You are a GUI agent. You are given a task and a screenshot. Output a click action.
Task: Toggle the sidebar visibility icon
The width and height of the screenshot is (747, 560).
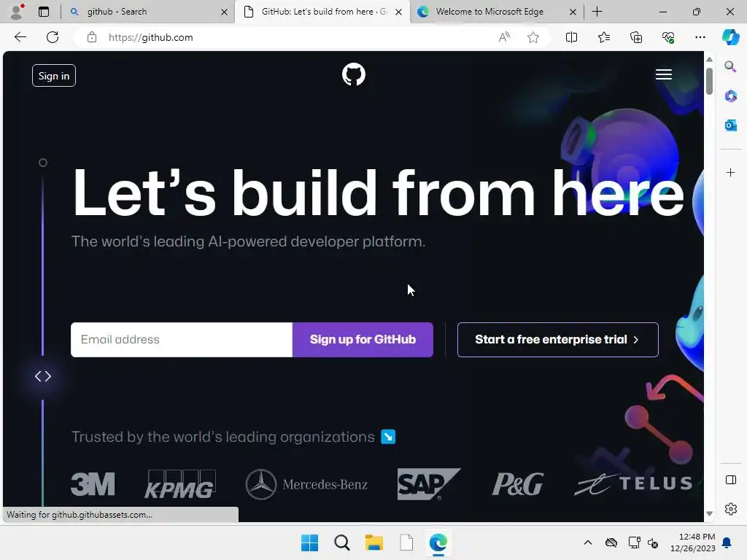[730, 480]
